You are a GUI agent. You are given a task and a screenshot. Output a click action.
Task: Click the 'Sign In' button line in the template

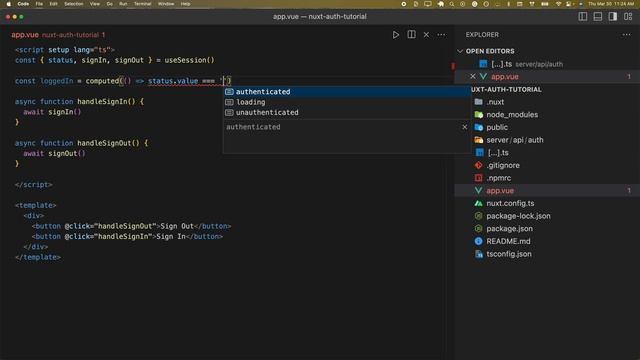(127, 236)
